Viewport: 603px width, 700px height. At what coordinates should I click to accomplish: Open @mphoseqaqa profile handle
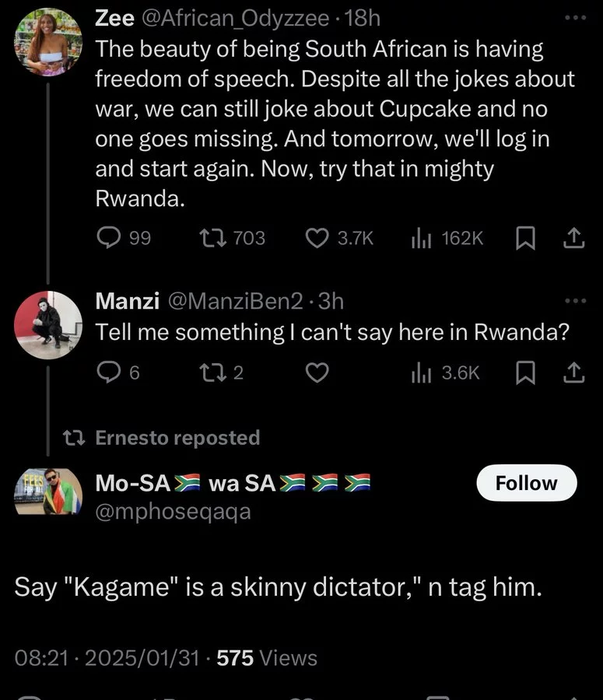(173, 512)
